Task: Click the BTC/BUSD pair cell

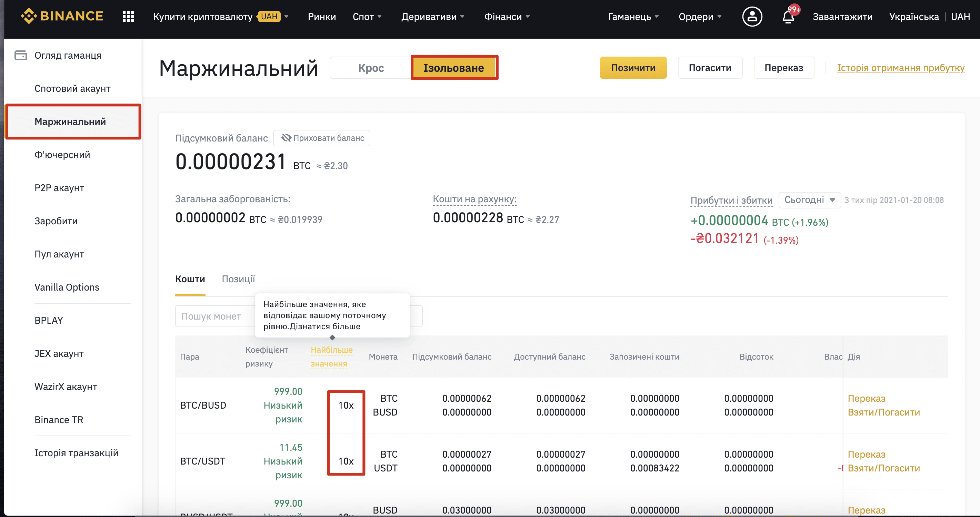Action: 203,406
